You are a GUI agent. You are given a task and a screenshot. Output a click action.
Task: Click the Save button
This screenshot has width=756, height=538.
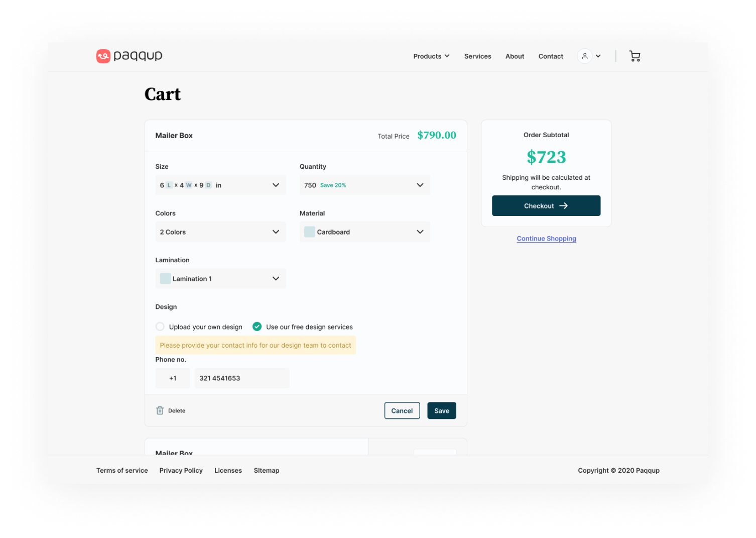point(442,410)
